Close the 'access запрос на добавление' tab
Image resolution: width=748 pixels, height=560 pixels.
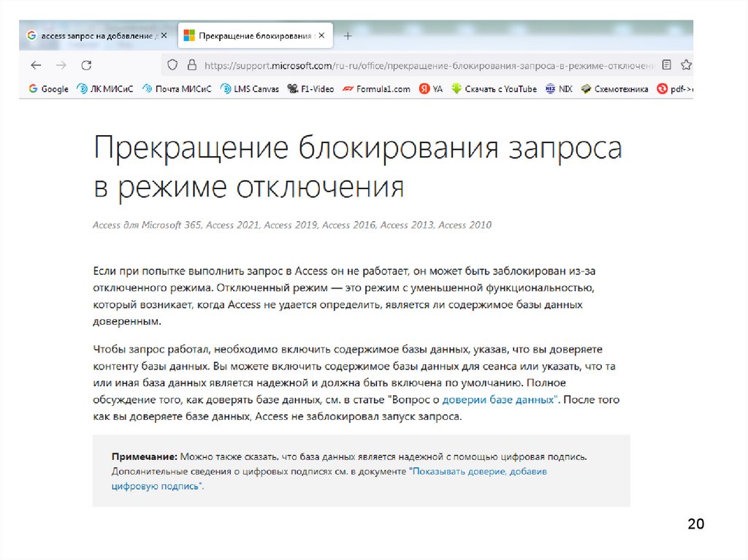pos(164,35)
